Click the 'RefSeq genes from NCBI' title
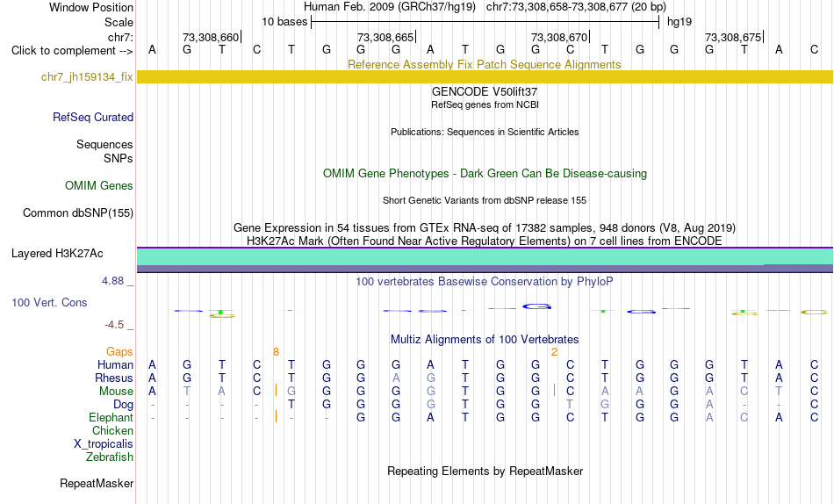The image size is (834, 504). (485, 104)
